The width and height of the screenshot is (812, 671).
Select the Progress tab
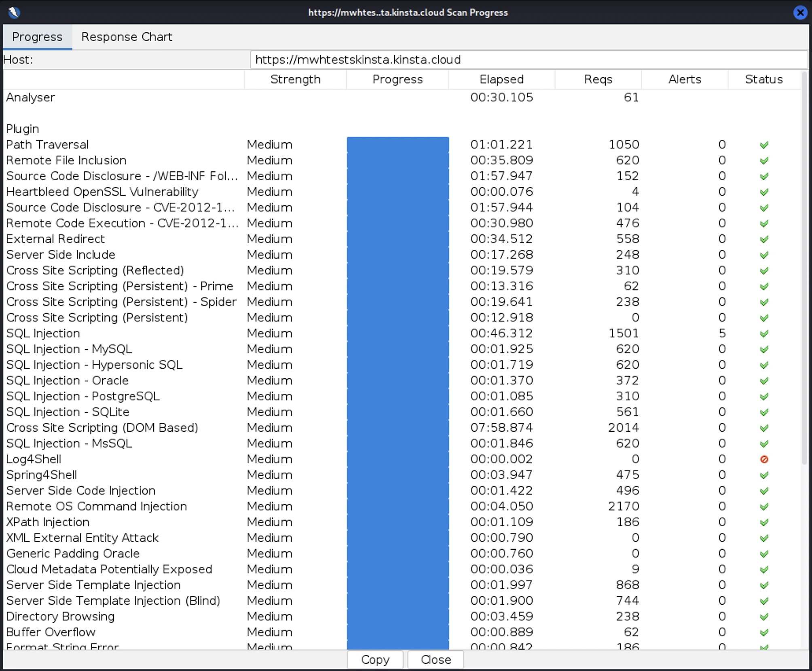coord(37,37)
